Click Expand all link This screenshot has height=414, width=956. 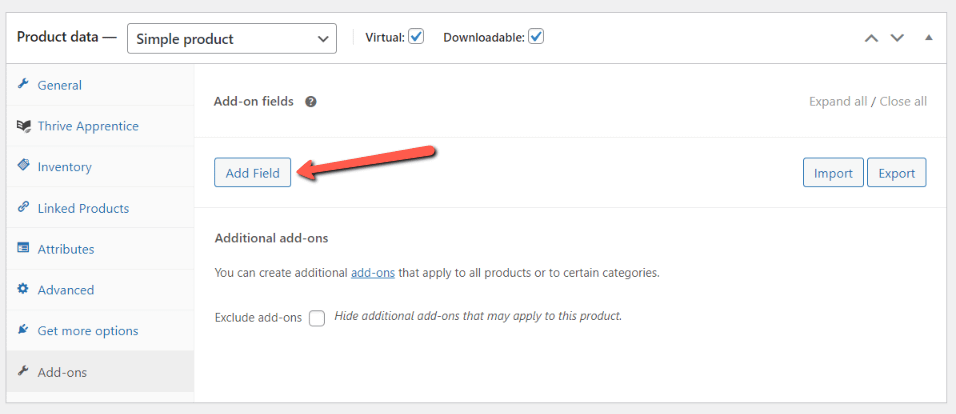pos(837,102)
